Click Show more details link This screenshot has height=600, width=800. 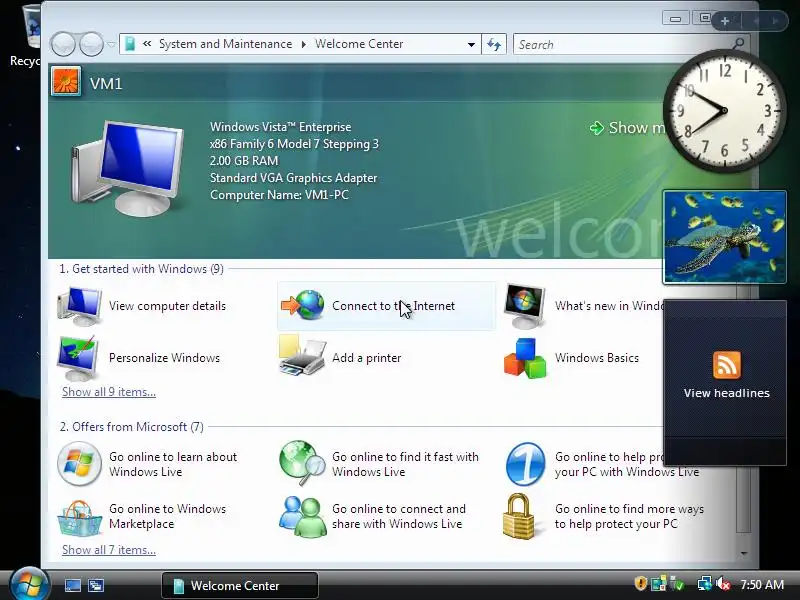coord(628,128)
